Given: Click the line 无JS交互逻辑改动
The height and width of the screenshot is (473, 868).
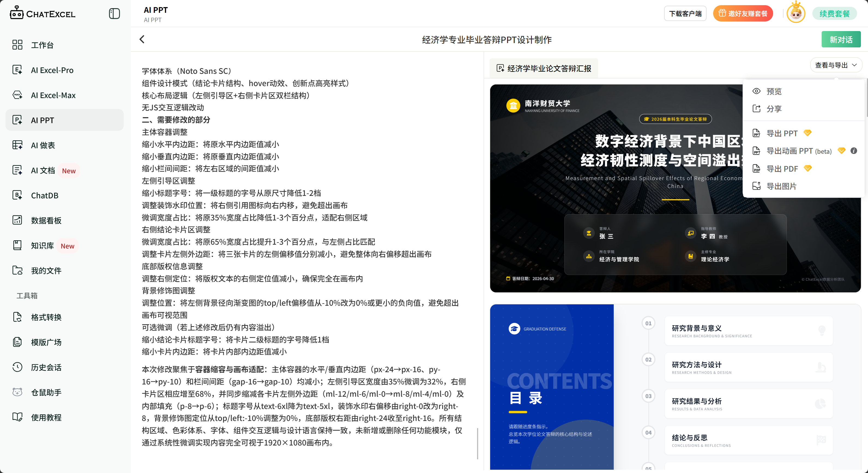Looking at the screenshot, I should tap(173, 107).
